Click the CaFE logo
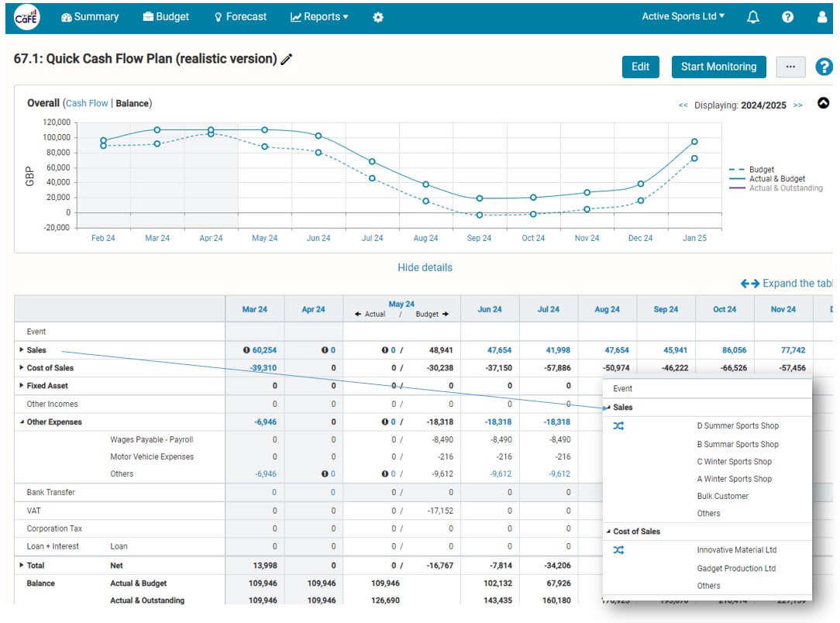The width and height of the screenshot is (840, 623). click(26, 18)
